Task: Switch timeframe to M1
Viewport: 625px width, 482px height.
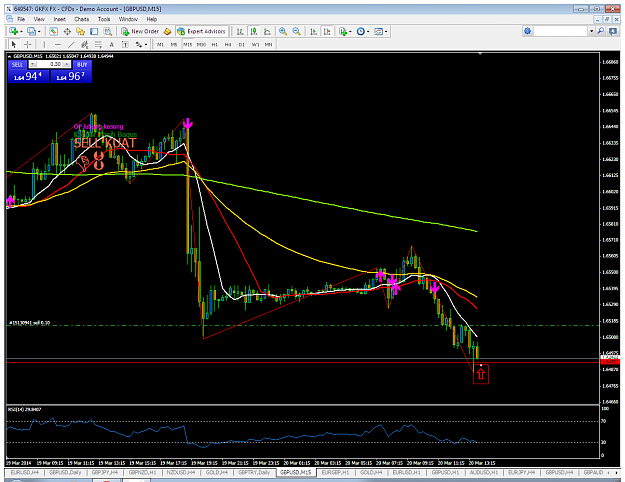Action: coord(160,45)
